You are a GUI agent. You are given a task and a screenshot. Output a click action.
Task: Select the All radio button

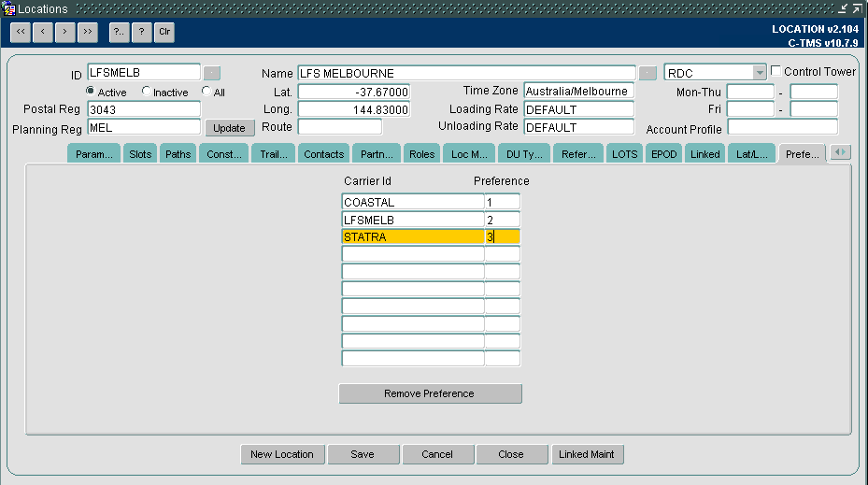206,91
